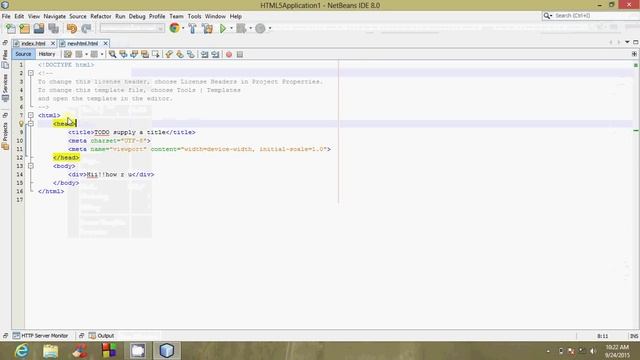640x360 pixels.
Task: Open browser selection dropdown arrow
Action: pyautogui.click(x=183, y=28)
